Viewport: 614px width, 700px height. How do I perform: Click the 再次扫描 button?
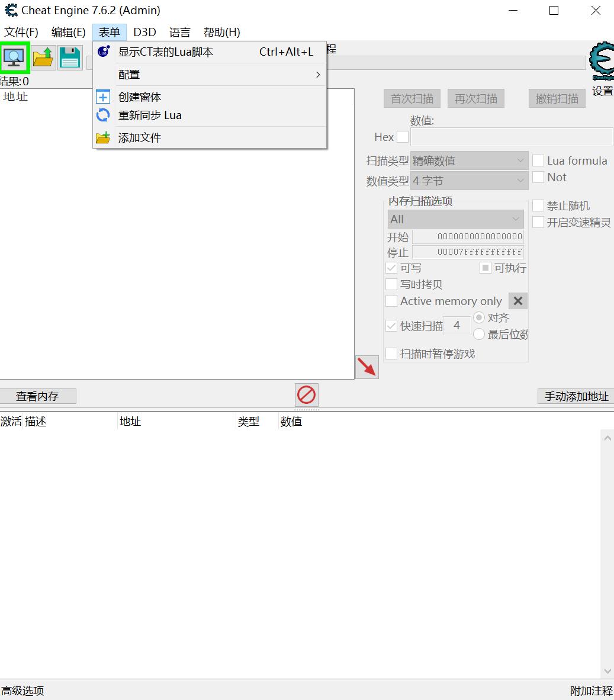[x=475, y=98]
